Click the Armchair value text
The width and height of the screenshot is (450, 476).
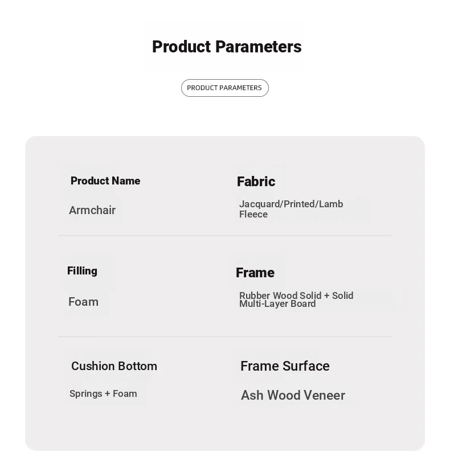coord(92,210)
